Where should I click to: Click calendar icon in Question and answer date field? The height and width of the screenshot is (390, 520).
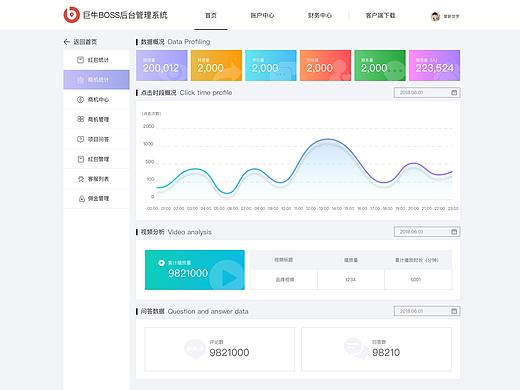[x=454, y=311]
